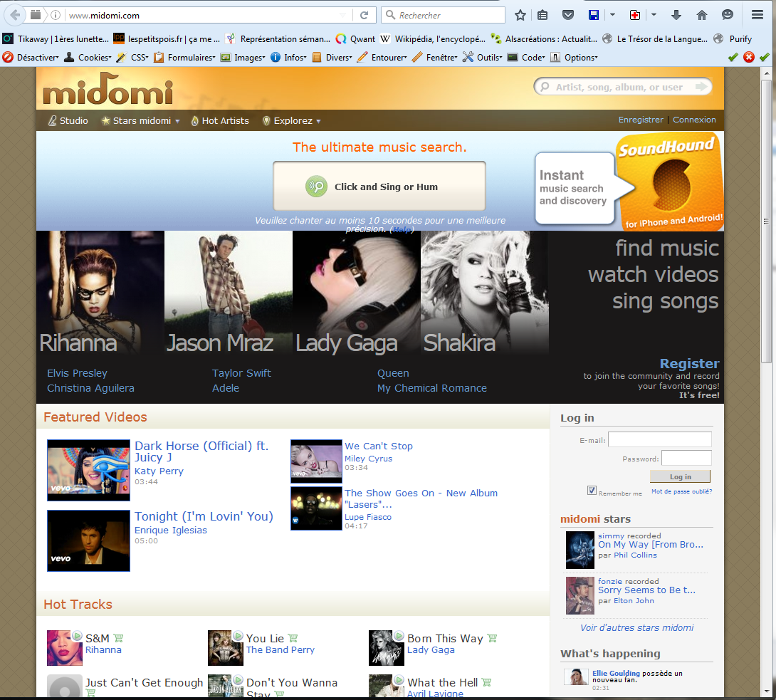The image size is (776, 700).
Task: Open the Dark Horse video thumbnail
Action: click(88, 470)
